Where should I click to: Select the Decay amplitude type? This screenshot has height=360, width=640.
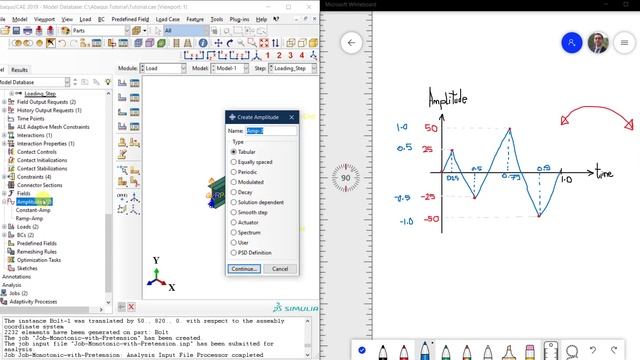(242, 192)
